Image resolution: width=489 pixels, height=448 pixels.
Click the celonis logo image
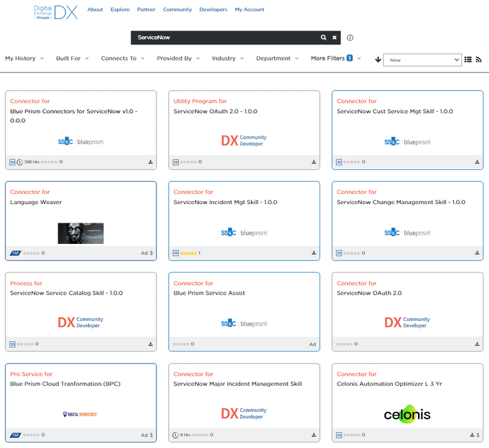[407, 414]
